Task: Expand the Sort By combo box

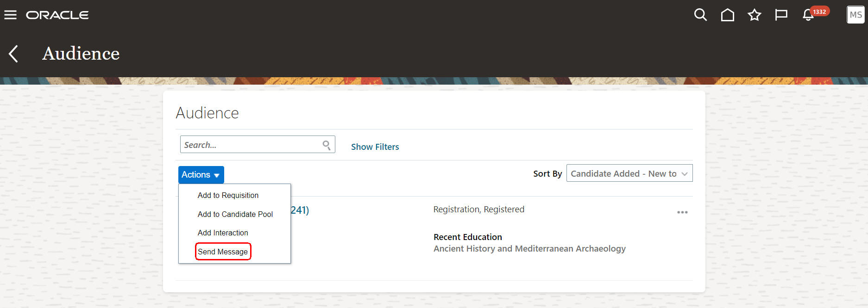Action: coord(629,173)
